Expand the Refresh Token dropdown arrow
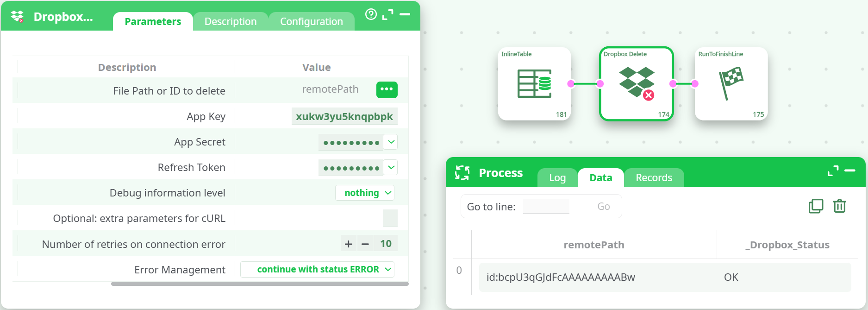The height and width of the screenshot is (310, 868). 391,167
